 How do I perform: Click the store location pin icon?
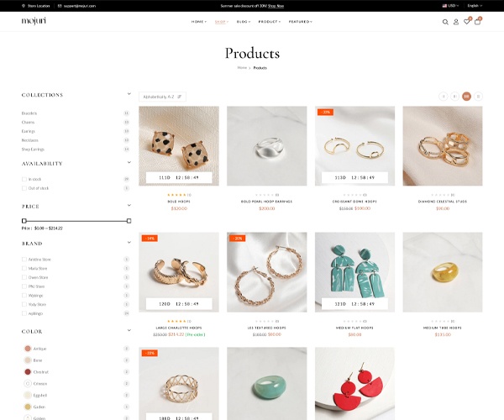point(24,6)
